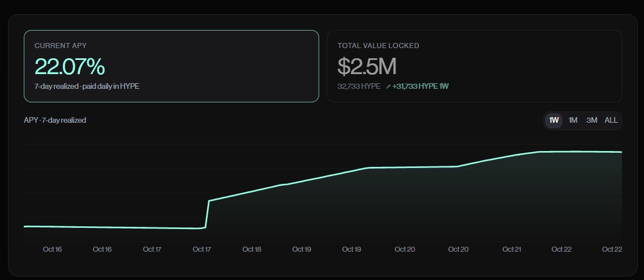Click the sharp vertical jump on the APY line
The width and height of the screenshot is (644, 280).
(207, 214)
